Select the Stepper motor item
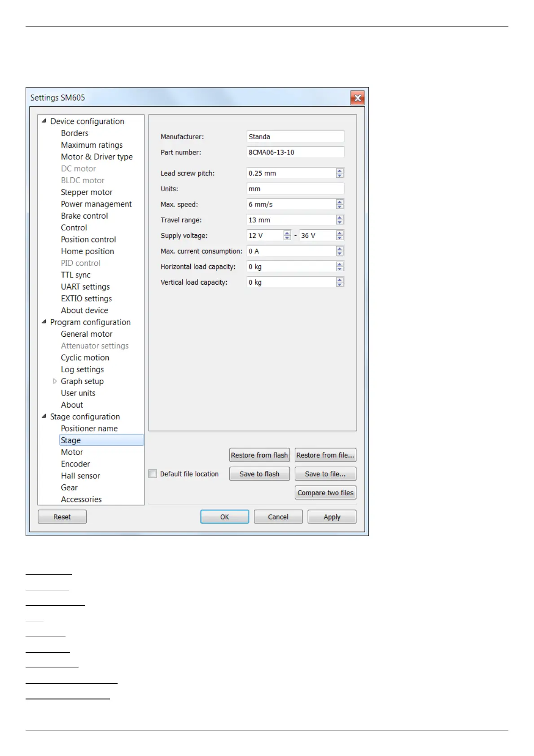This screenshot has height=756, width=534. tap(87, 192)
